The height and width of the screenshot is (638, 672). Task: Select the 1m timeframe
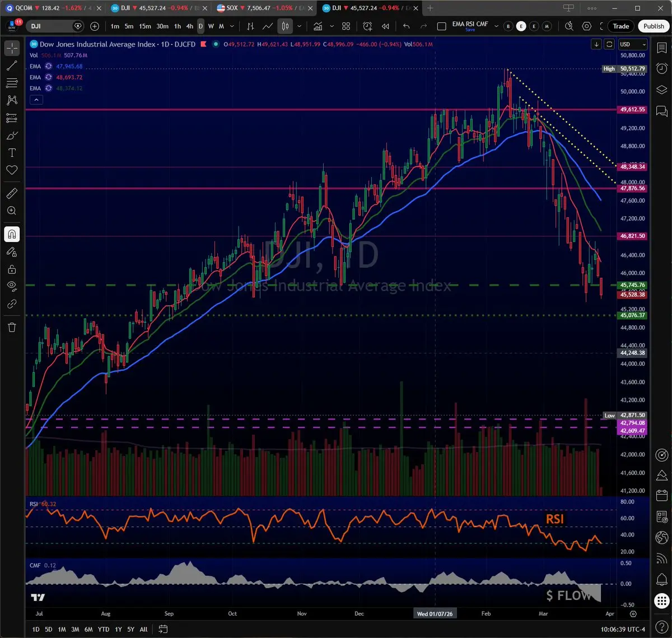[x=115, y=26]
